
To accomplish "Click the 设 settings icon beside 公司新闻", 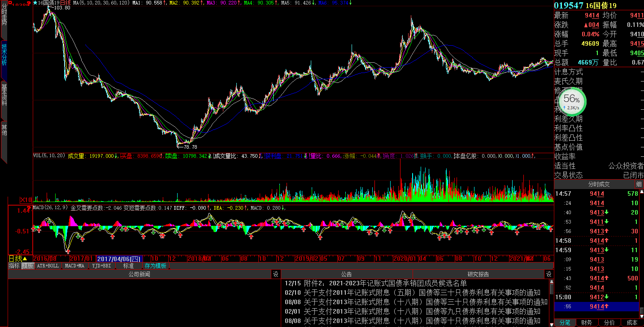I will 275,274.
